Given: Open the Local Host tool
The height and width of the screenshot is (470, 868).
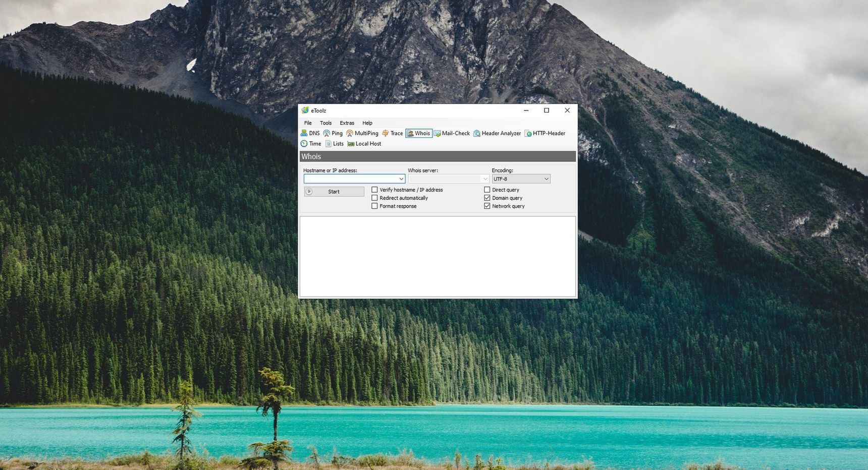Looking at the screenshot, I should (364, 144).
